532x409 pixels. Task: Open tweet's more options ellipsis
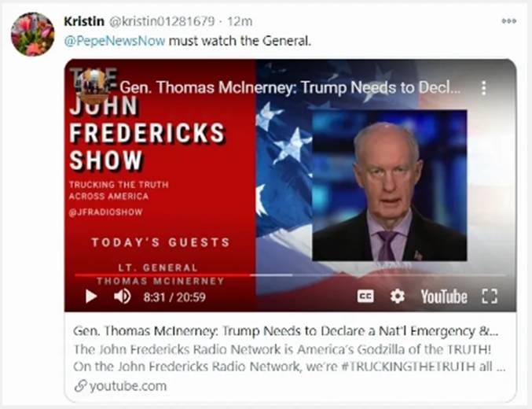(x=509, y=21)
